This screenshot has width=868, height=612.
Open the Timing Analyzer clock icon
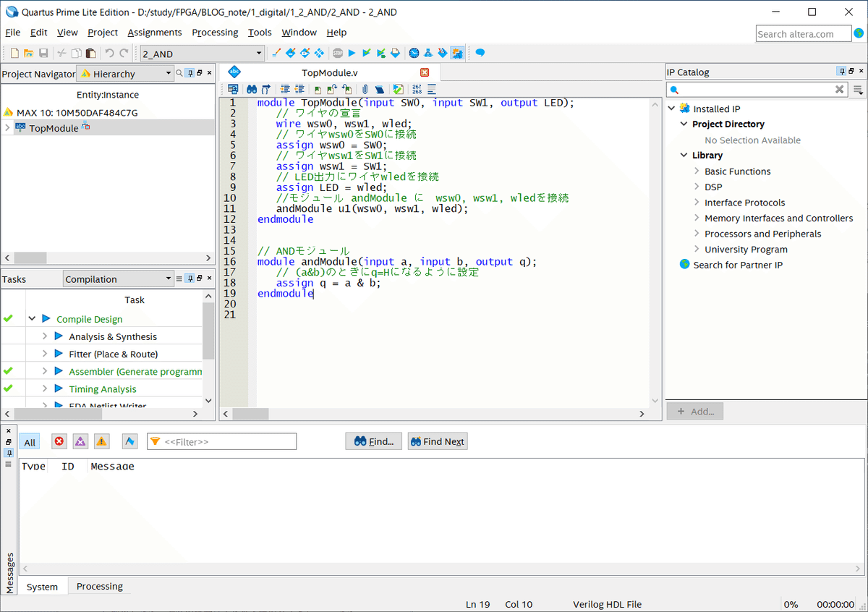[x=414, y=53]
